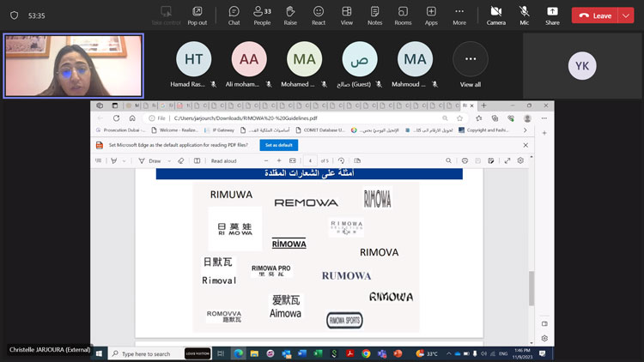Open the Leave dropdown arrow
This screenshot has height=362, width=644.
(627, 15)
